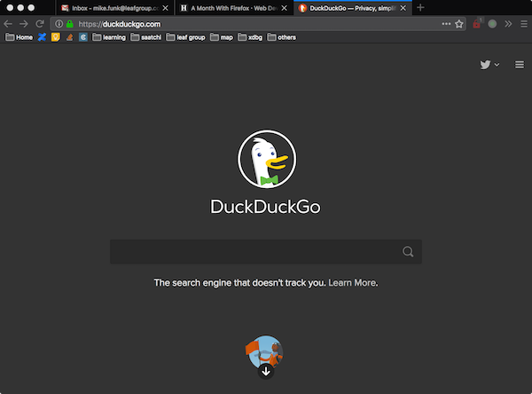This screenshot has width=532, height=394.
Task: Expand the Twitter dropdown on the page
Action: 489,65
